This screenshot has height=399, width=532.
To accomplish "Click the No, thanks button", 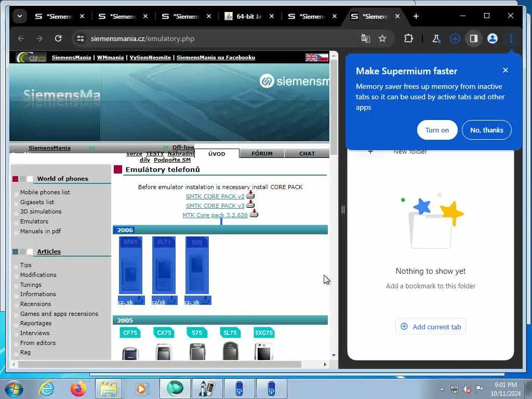I will point(486,130).
